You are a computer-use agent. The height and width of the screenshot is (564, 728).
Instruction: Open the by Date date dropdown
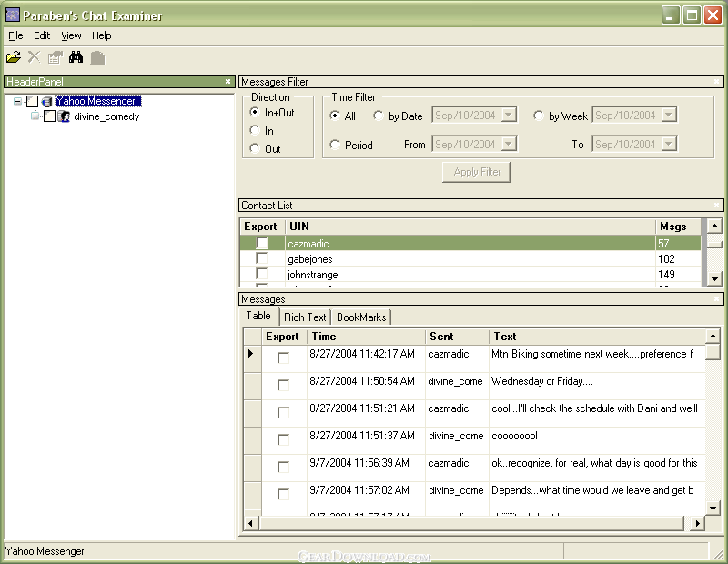pyautogui.click(x=509, y=115)
